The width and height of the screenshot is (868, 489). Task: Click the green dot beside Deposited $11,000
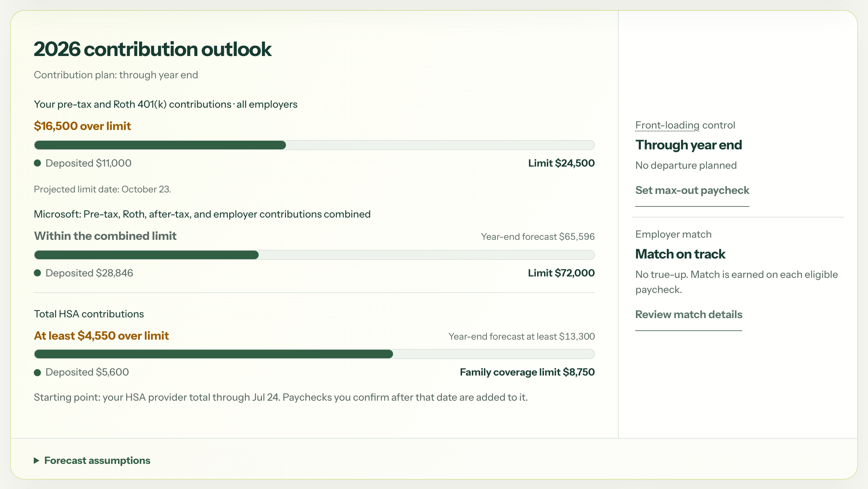(x=37, y=163)
